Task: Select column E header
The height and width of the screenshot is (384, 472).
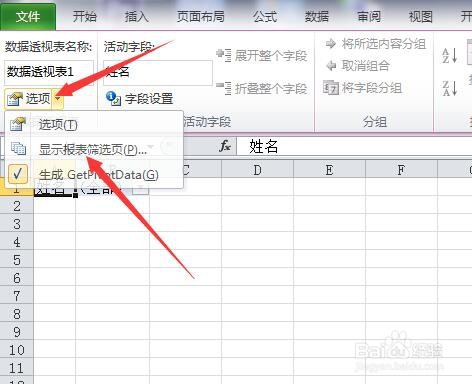Action: pos(329,170)
